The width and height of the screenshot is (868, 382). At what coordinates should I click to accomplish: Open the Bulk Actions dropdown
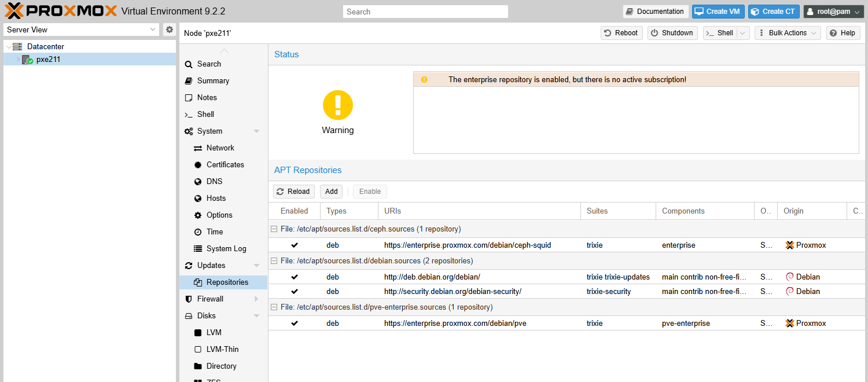coord(788,33)
